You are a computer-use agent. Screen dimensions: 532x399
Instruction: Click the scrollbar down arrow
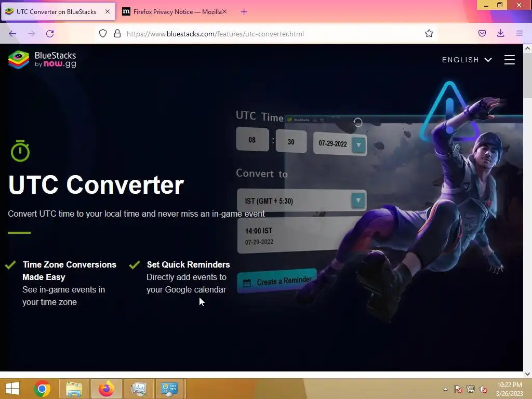[527, 374]
